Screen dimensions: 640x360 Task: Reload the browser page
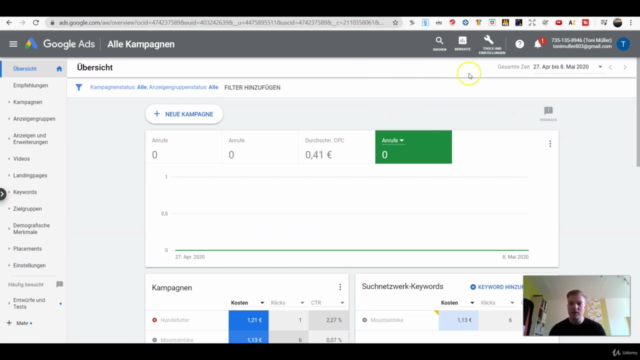point(36,22)
